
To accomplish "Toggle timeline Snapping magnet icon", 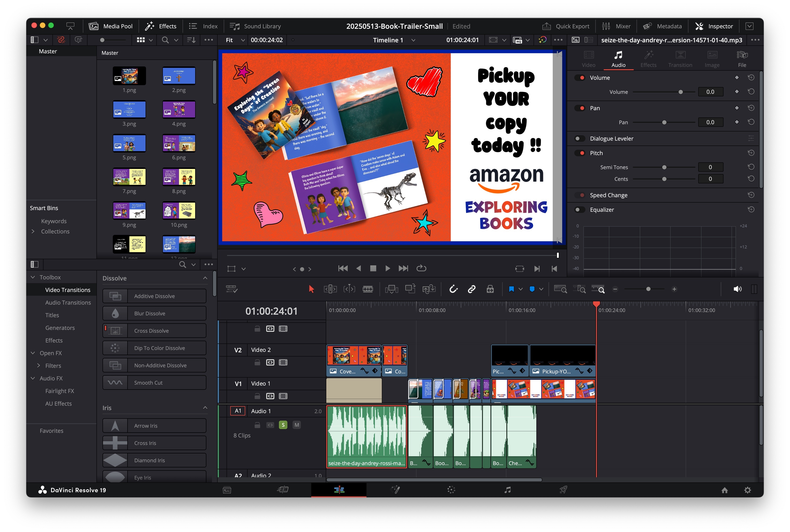I will click(x=453, y=289).
